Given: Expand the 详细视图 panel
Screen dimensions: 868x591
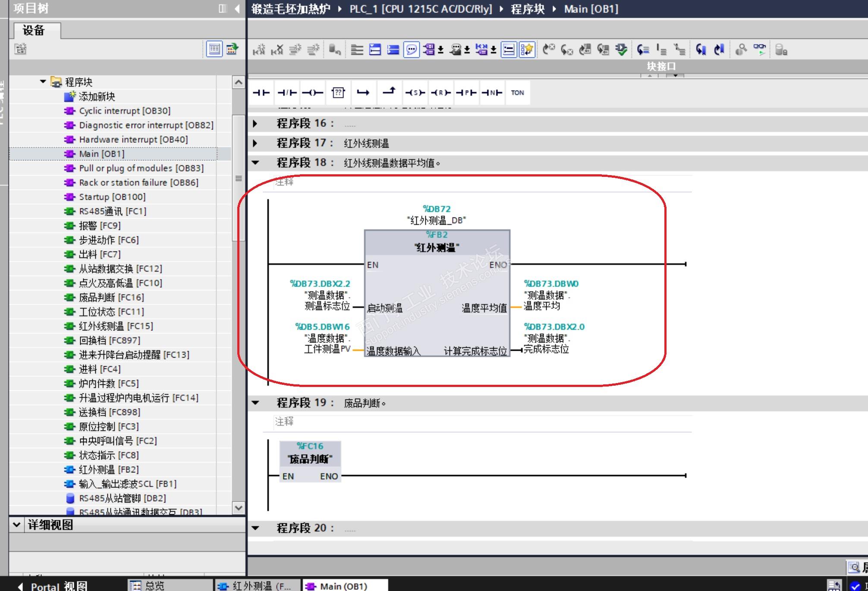Looking at the screenshot, I should pos(16,525).
